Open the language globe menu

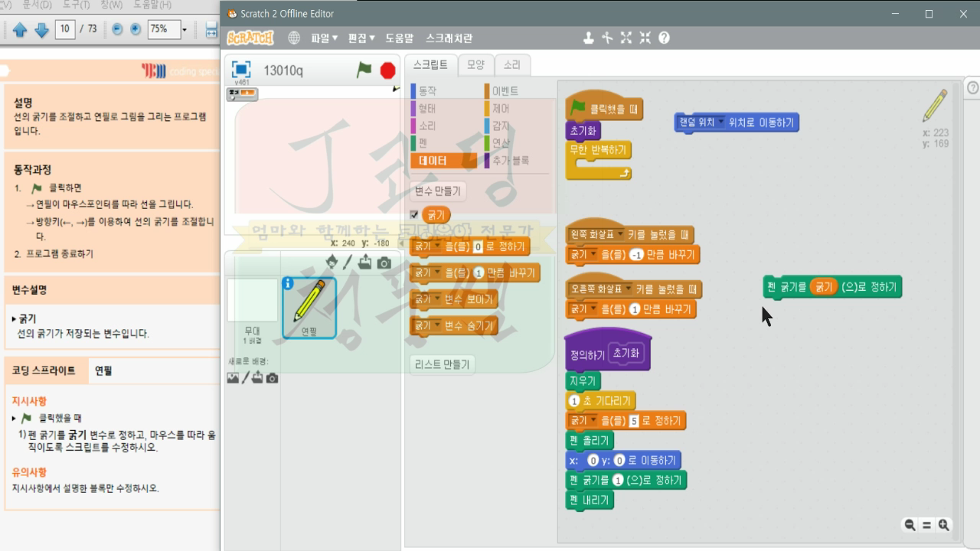[294, 37]
